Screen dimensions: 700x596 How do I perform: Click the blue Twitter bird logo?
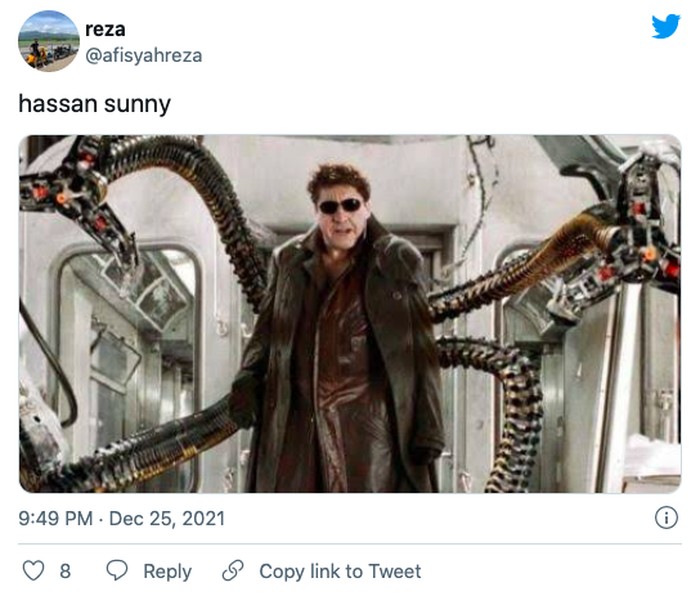(x=666, y=27)
